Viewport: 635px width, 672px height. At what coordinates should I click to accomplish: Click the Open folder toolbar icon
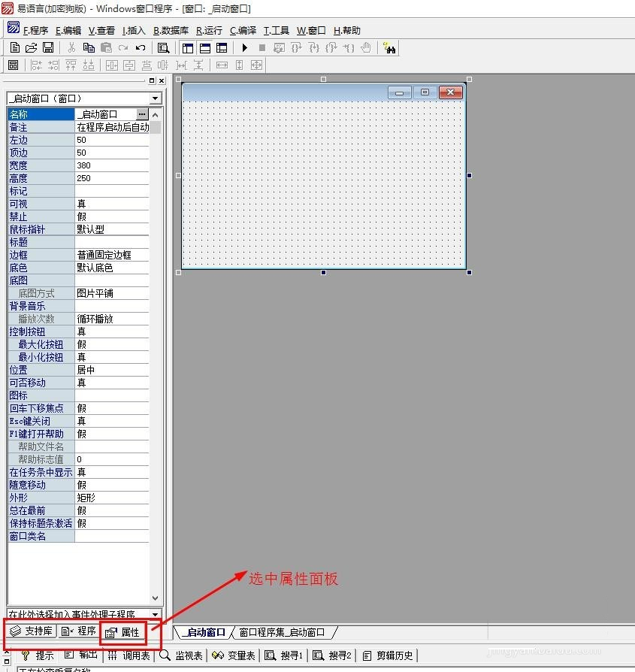[x=31, y=48]
